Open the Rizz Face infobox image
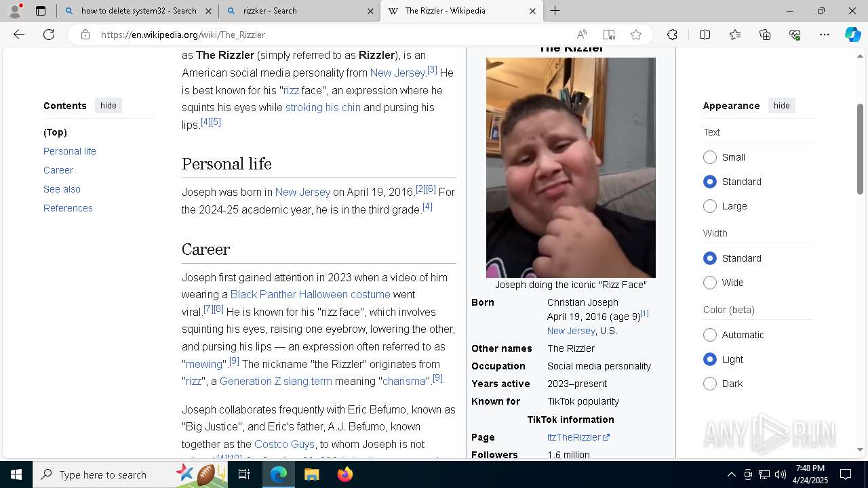The height and width of the screenshot is (488, 868). (x=571, y=167)
